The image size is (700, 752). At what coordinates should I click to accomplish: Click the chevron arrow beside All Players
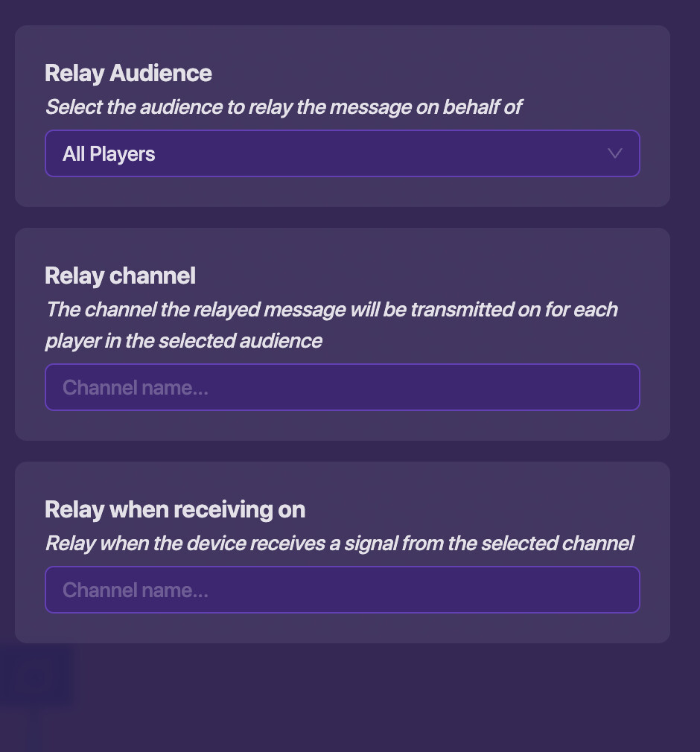pyautogui.click(x=614, y=153)
